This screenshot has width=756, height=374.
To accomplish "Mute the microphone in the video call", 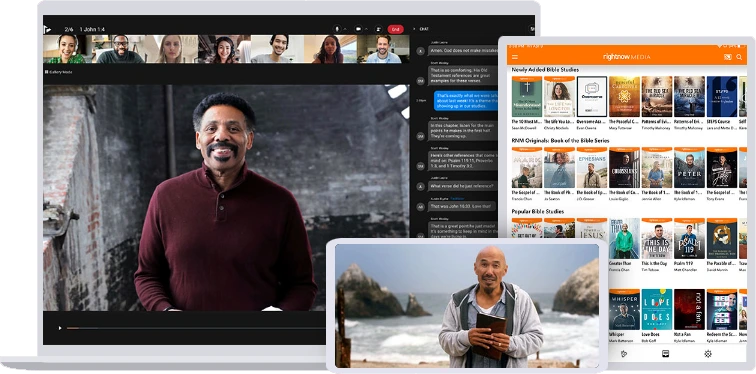I will pyautogui.click(x=338, y=29).
